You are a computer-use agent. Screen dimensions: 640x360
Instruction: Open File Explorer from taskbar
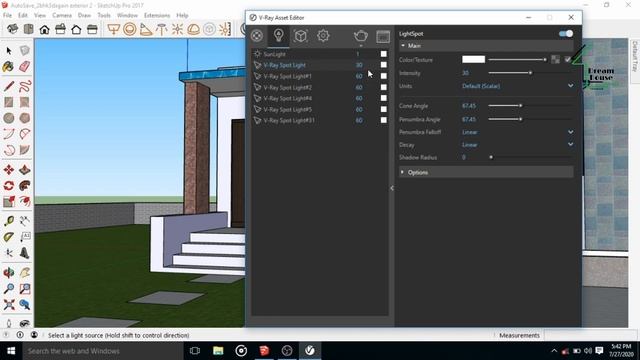click(x=218, y=351)
